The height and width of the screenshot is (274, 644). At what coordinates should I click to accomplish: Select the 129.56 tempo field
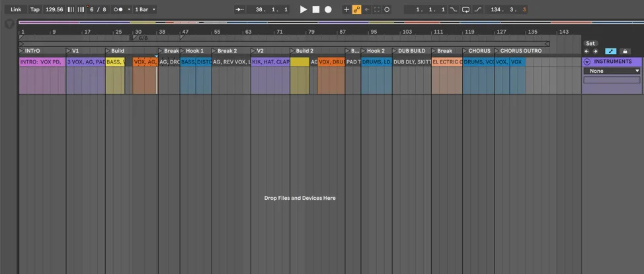click(x=54, y=9)
